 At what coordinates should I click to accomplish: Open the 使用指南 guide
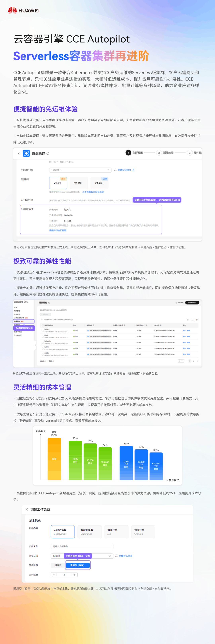click(180, 302)
